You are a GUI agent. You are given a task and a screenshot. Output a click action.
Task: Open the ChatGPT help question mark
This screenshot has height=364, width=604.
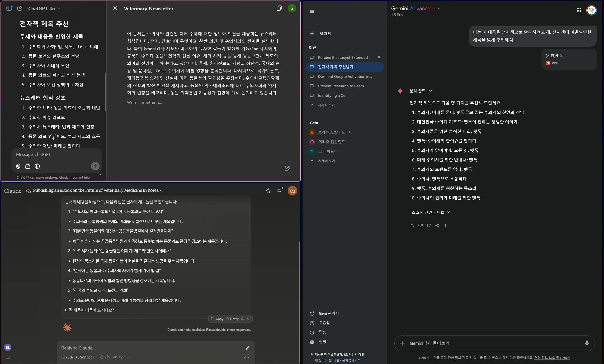pos(100,175)
